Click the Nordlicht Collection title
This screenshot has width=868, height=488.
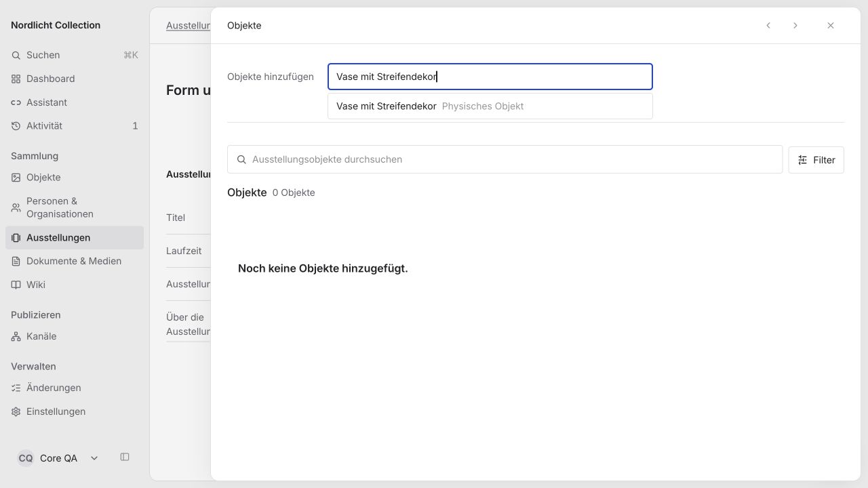coord(56,26)
